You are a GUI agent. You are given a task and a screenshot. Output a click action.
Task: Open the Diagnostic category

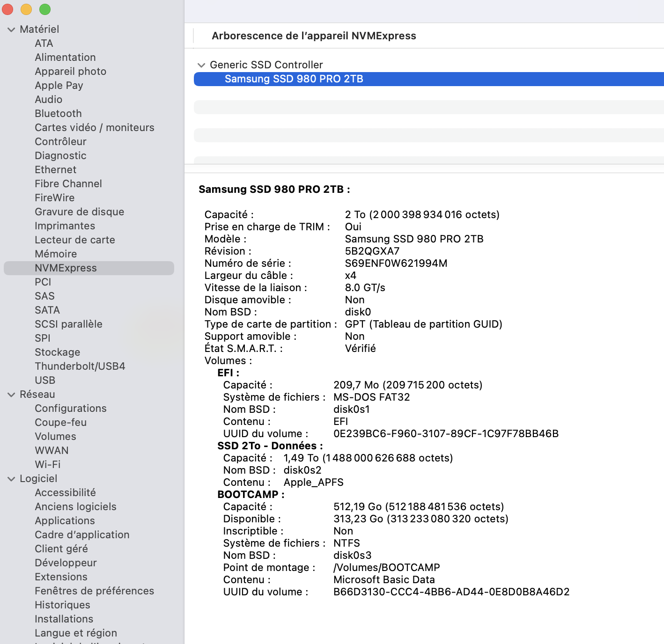click(60, 155)
